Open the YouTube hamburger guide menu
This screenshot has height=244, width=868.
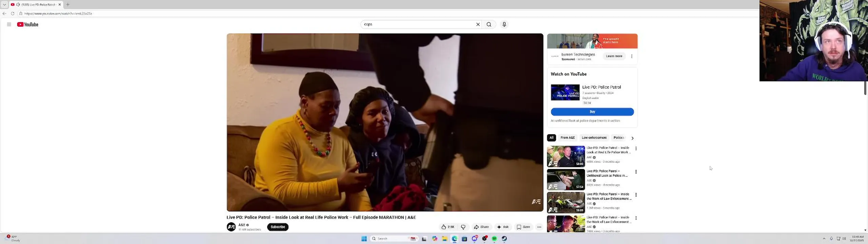tap(9, 24)
